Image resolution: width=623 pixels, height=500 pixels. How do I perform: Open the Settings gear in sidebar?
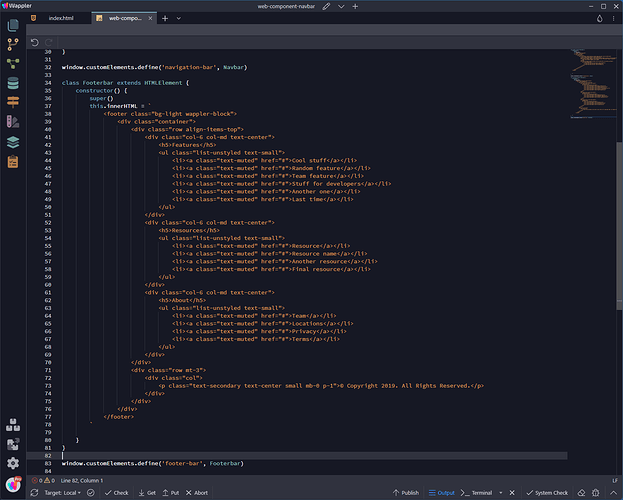tap(13, 463)
